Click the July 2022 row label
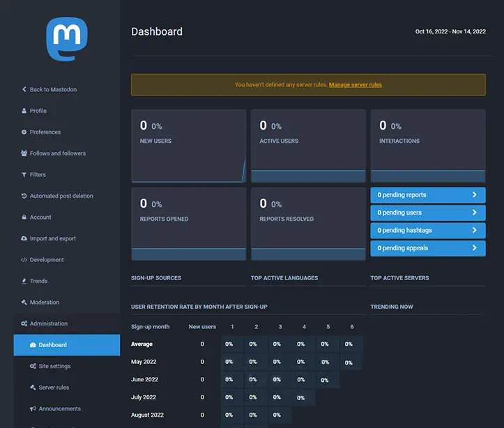Image resolution: width=504 pixels, height=428 pixels. pyautogui.click(x=144, y=397)
